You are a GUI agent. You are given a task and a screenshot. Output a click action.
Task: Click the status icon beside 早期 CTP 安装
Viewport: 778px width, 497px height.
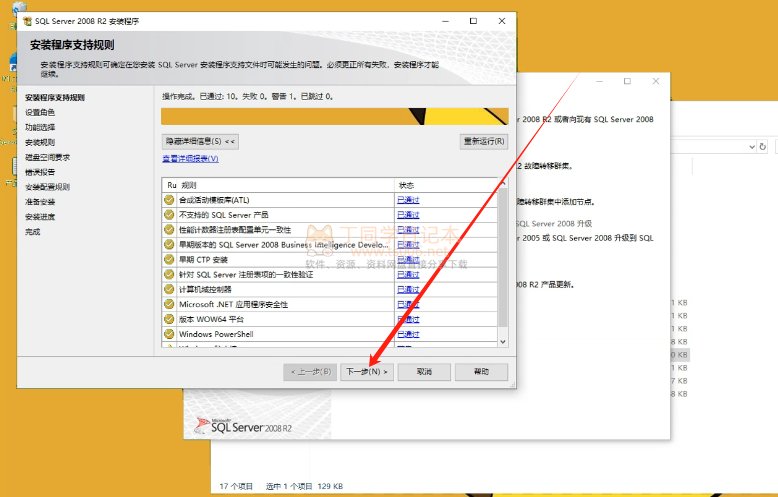169,259
